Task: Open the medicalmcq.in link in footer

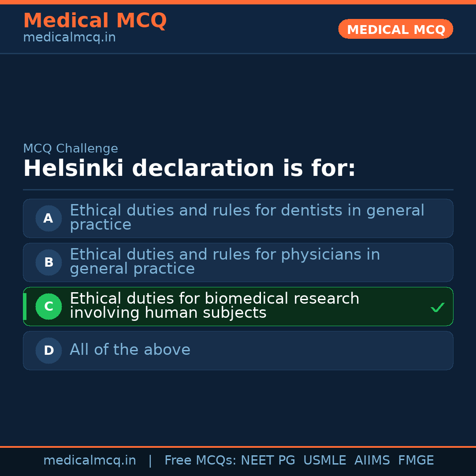Action: coord(89,461)
